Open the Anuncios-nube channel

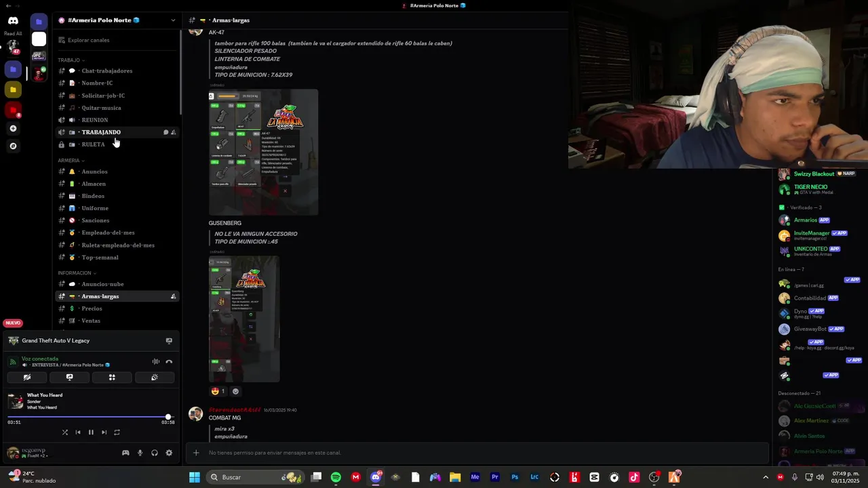(x=117, y=284)
